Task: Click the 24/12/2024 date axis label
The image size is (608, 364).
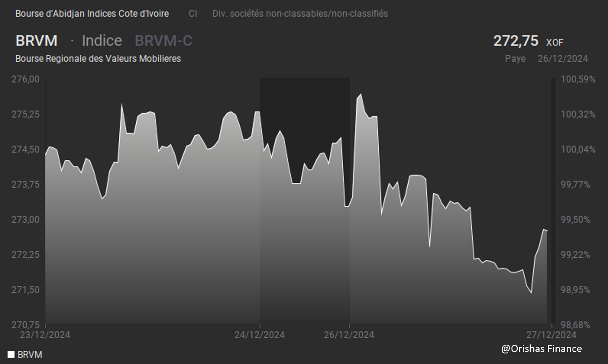Action: (260, 335)
